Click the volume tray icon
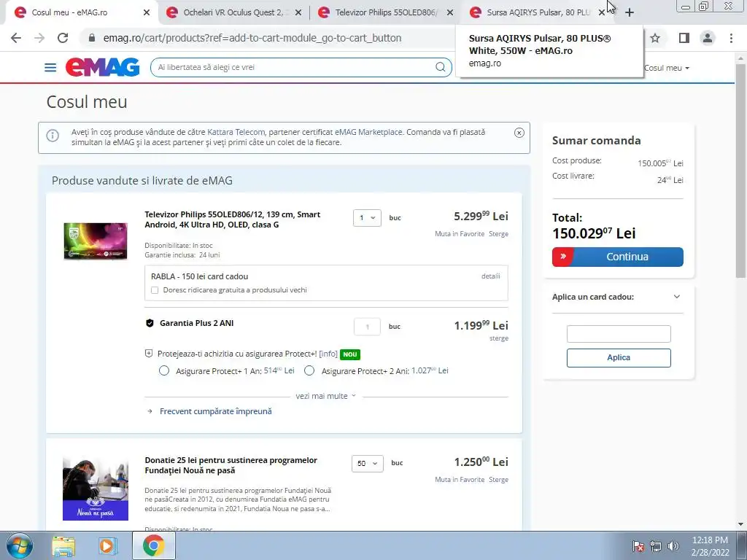Screen dimensions: 747x560 [x=673, y=546]
